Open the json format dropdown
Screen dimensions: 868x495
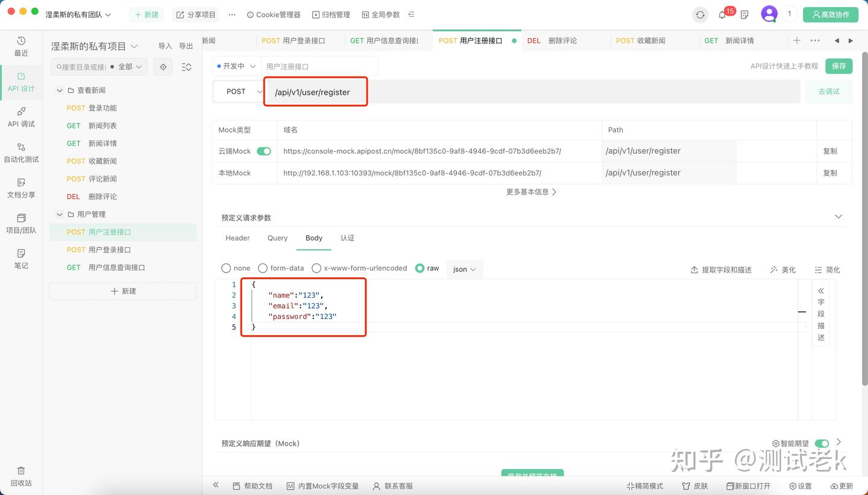[464, 269]
